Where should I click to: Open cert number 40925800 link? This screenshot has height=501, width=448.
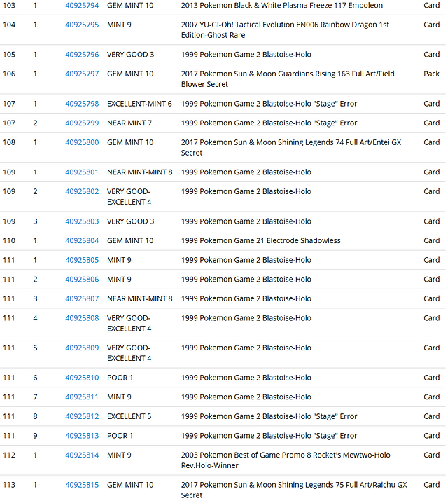(82, 142)
